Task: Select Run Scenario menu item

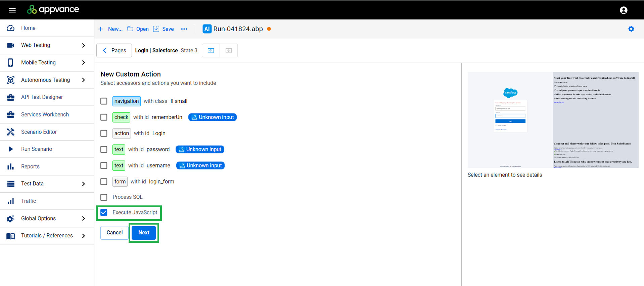Action: (x=47, y=149)
